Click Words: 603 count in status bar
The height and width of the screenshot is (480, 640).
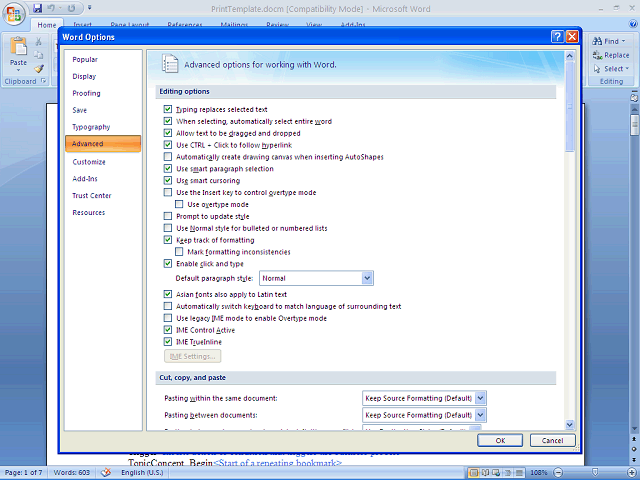pos(71,473)
